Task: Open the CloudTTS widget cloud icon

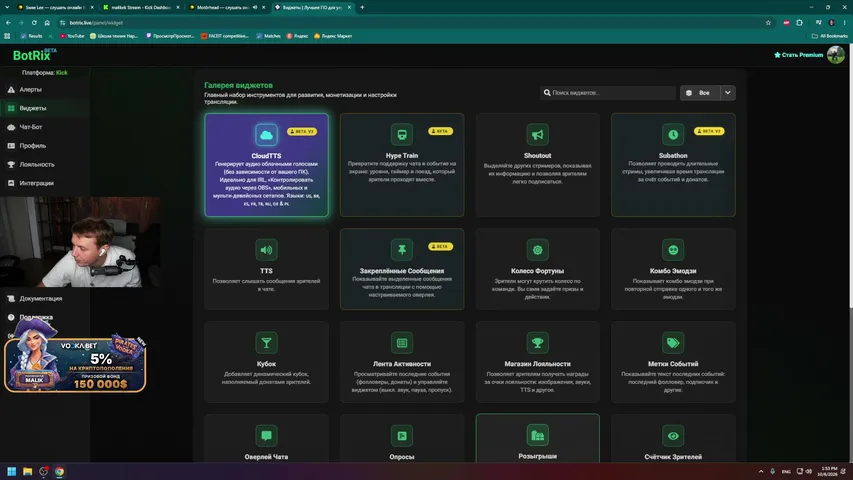Action: (266, 134)
